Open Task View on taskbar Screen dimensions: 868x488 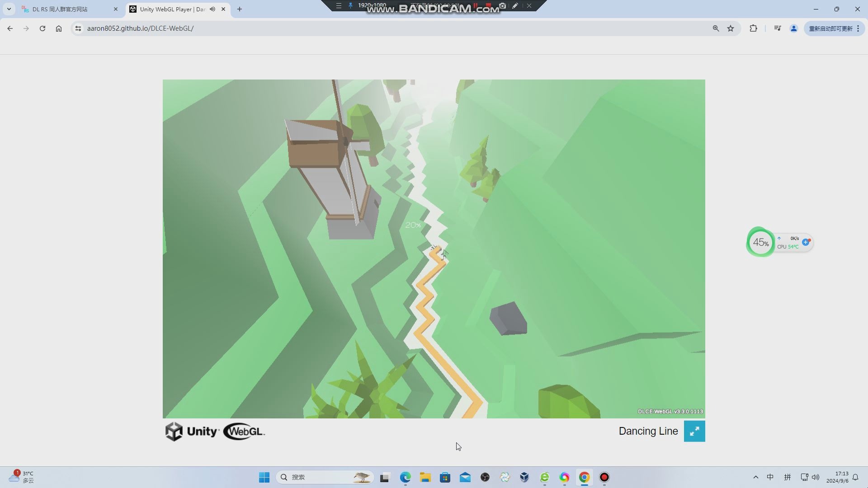pos(385,477)
